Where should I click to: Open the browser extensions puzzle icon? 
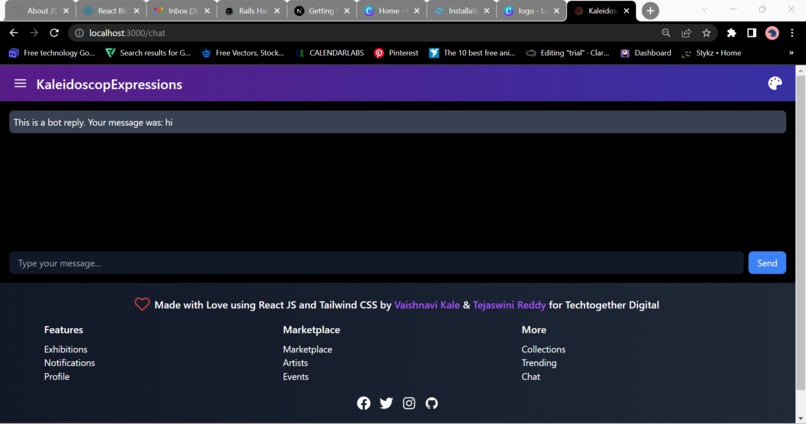pos(731,33)
